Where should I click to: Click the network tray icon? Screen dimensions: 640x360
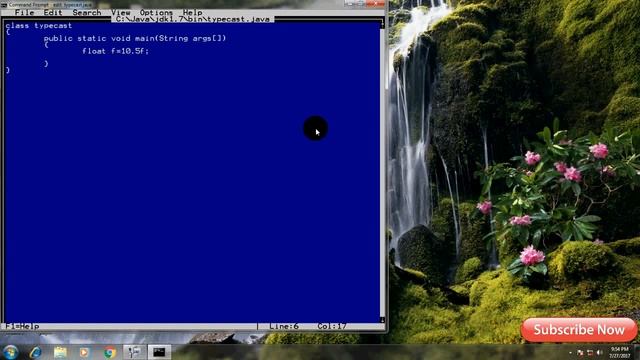pyautogui.click(x=590, y=352)
